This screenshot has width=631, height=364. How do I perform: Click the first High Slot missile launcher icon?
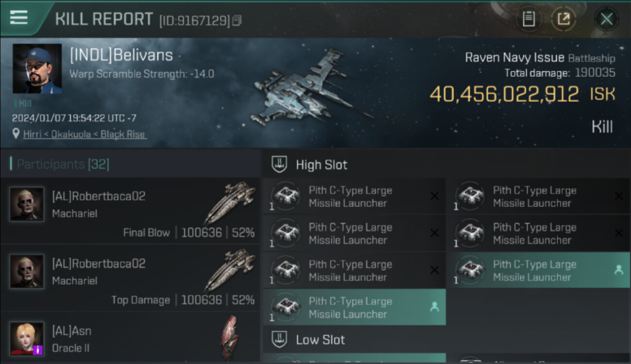point(285,196)
